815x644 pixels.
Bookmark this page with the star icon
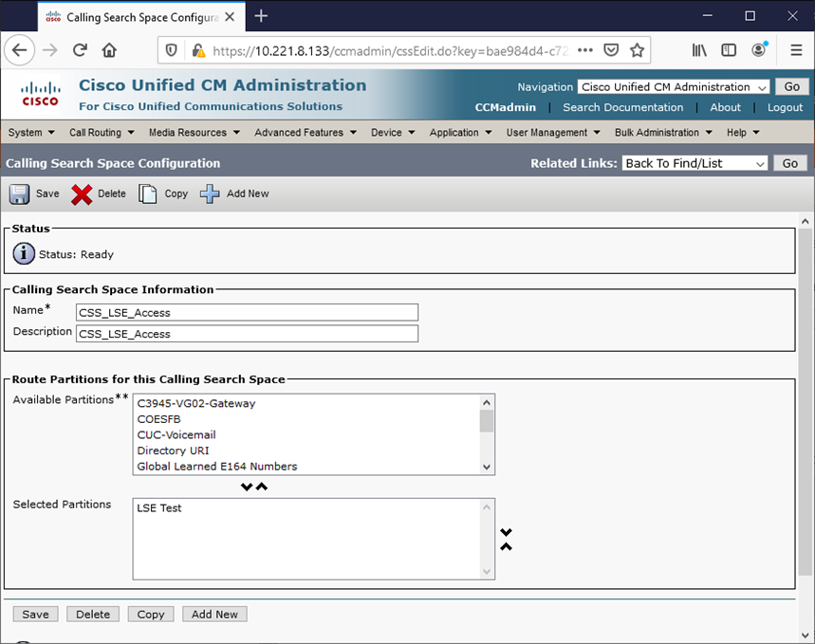click(x=637, y=50)
